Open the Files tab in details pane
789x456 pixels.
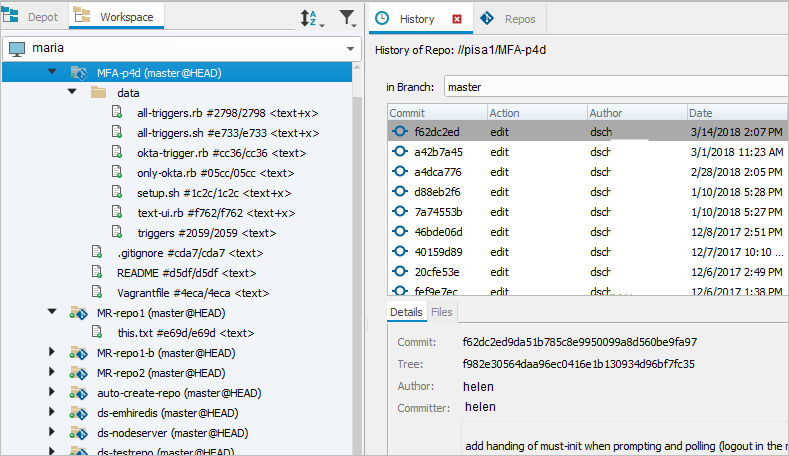tap(441, 313)
